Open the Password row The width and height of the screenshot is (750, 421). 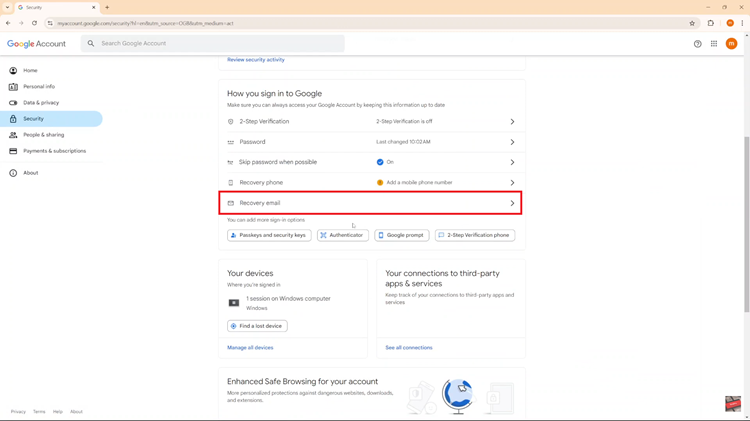[x=372, y=142]
